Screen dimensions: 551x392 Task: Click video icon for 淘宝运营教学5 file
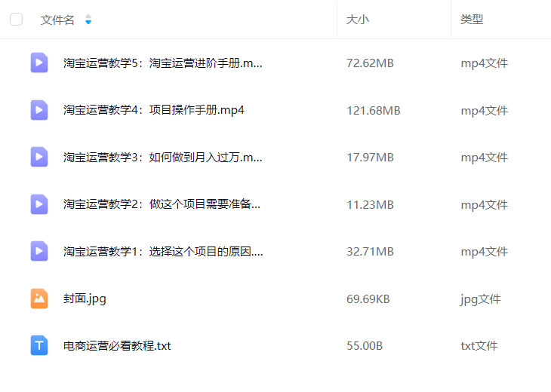39,63
